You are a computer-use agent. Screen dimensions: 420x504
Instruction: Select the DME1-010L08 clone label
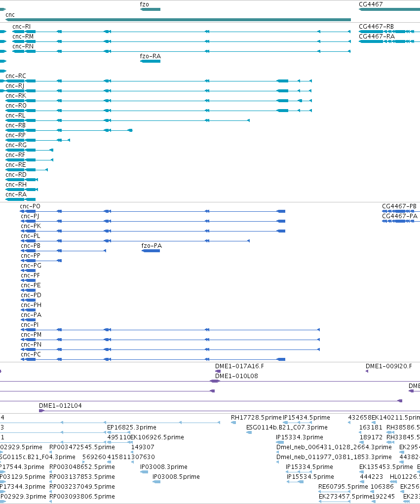pyautogui.click(x=236, y=376)
